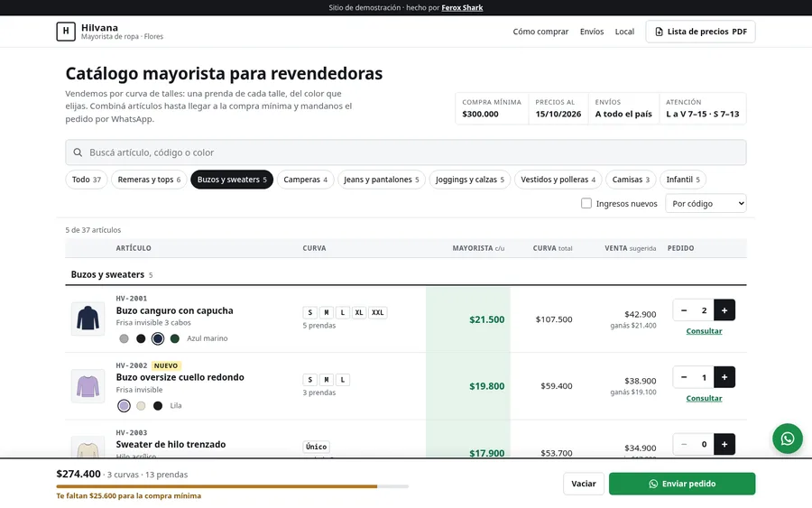Remove one curve of Buzo oversize cuello redondo
The width and height of the screenshot is (812, 508).
(x=684, y=377)
